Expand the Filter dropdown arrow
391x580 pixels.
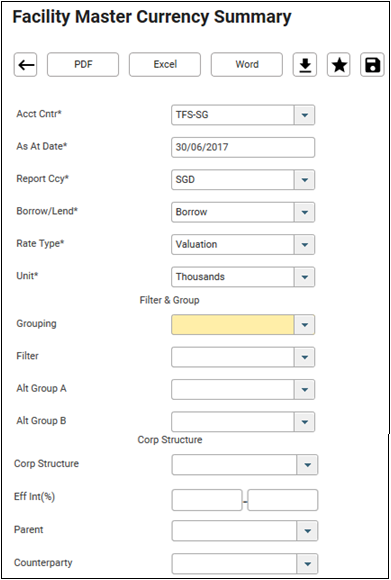click(304, 357)
